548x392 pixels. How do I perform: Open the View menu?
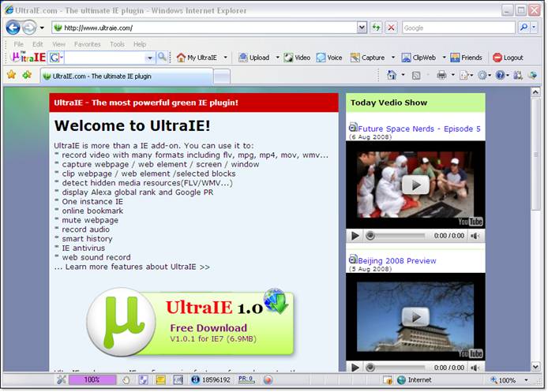pyautogui.click(x=58, y=44)
